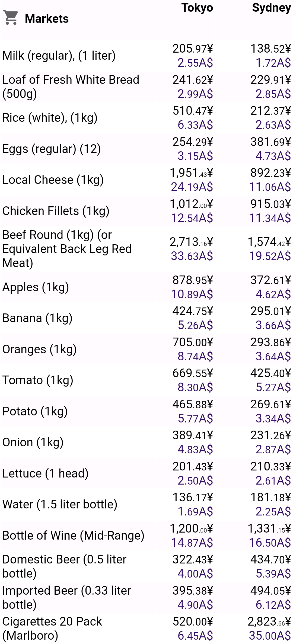The image size is (293, 644).
Task: Click Sydney rice price 212.37¥
Action: (270, 111)
